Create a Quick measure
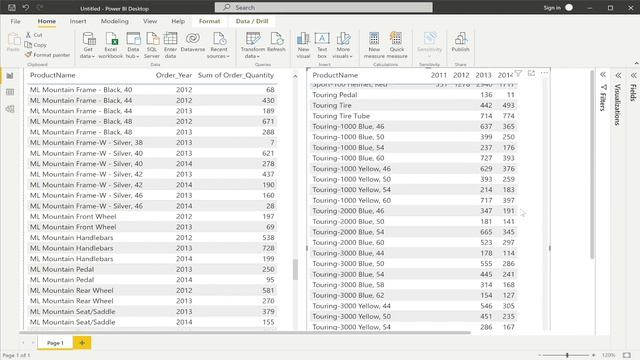Viewport: 640px width, 360px height. point(397,45)
